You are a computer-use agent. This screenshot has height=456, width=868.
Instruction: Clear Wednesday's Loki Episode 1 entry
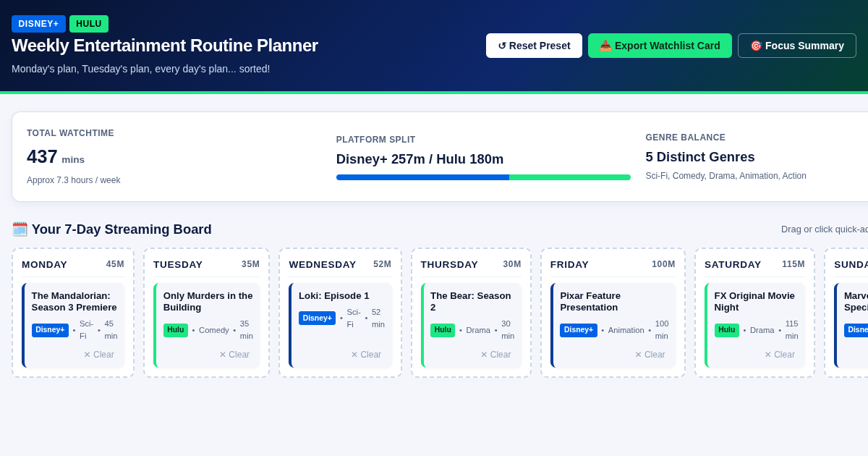pyautogui.click(x=366, y=355)
